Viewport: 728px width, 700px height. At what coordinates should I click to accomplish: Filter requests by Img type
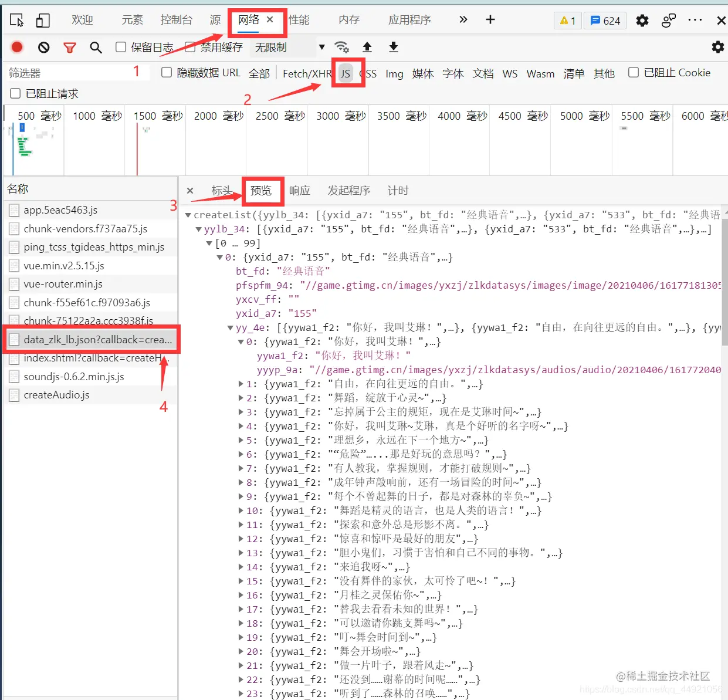(x=394, y=73)
